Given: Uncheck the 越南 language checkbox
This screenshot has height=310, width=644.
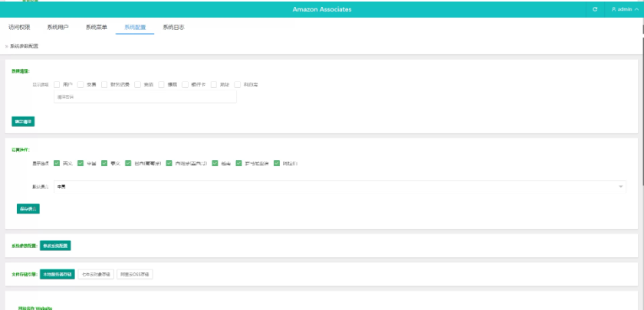Looking at the screenshot, I should click(x=215, y=163).
